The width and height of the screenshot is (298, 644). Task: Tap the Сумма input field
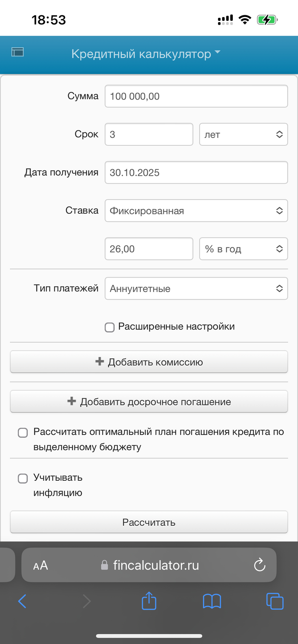[196, 96]
